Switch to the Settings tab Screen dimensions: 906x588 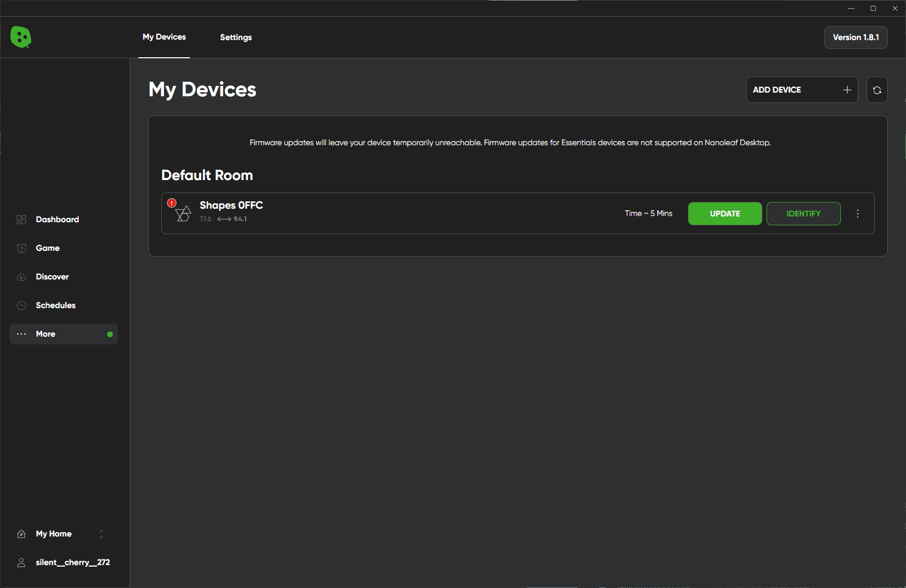tap(236, 37)
